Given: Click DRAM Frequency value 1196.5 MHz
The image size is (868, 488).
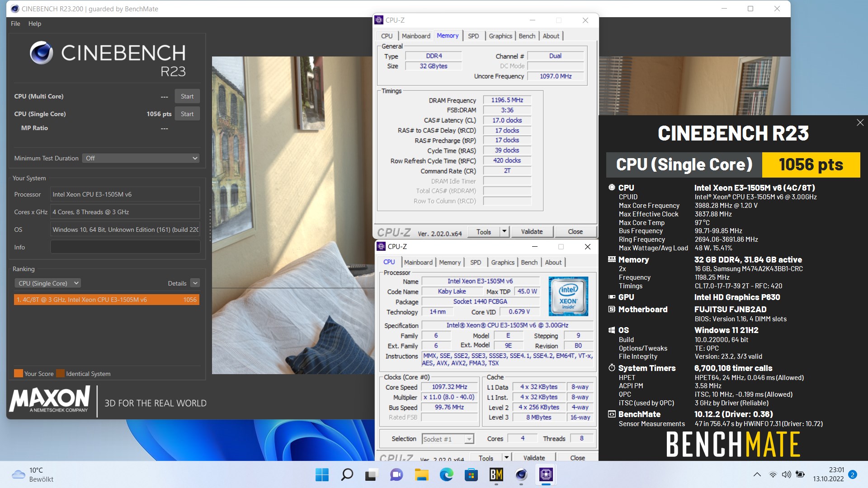Looking at the screenshot, I should tap(507, 100).
